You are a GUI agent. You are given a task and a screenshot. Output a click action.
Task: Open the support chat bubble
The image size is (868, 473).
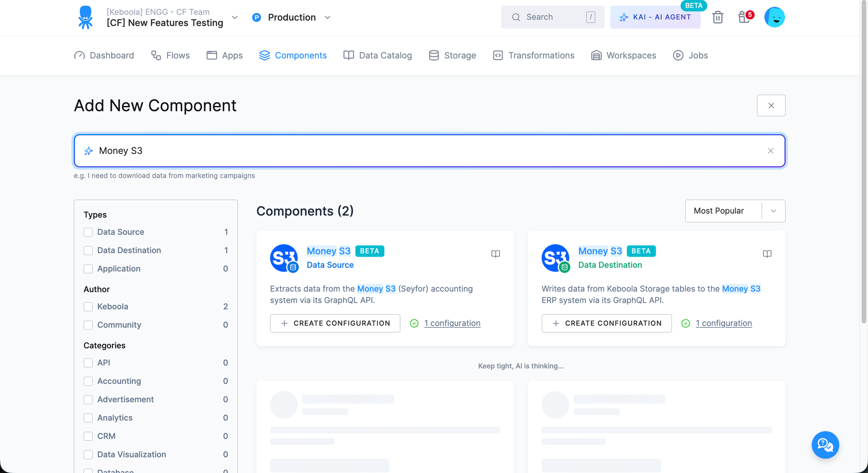tap(825, 445)
